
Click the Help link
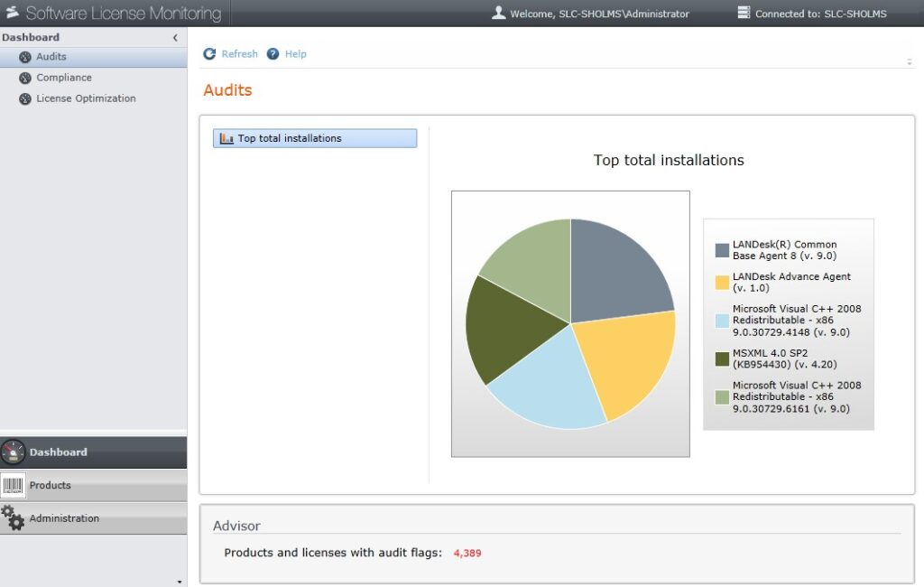pos(296,53)
